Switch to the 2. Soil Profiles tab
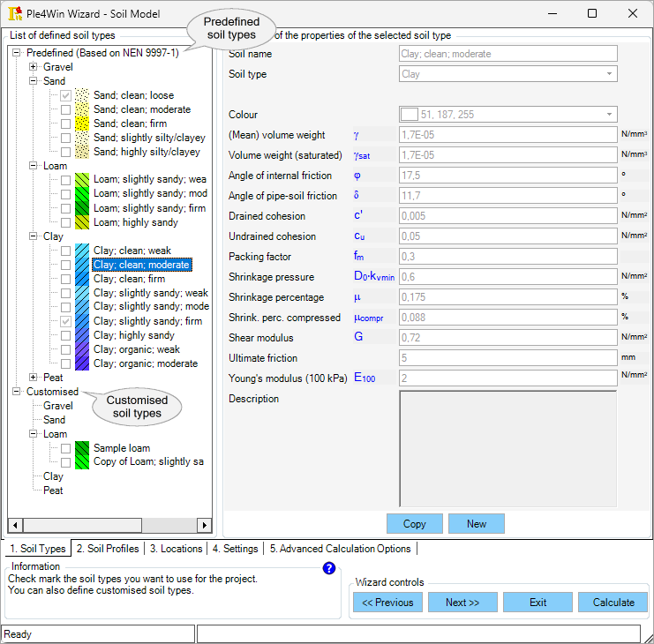 pyautogui.click(x=108, y=549)
